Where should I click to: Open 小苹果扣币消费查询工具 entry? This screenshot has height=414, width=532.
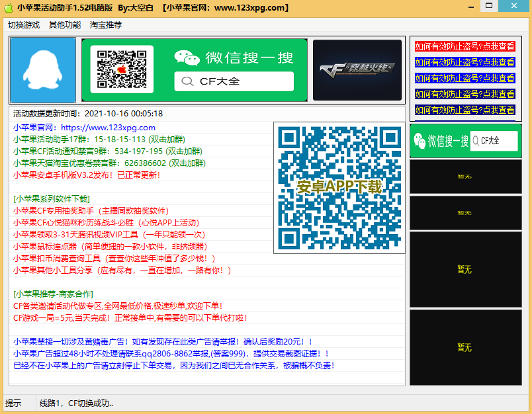(x=114, y=259)
